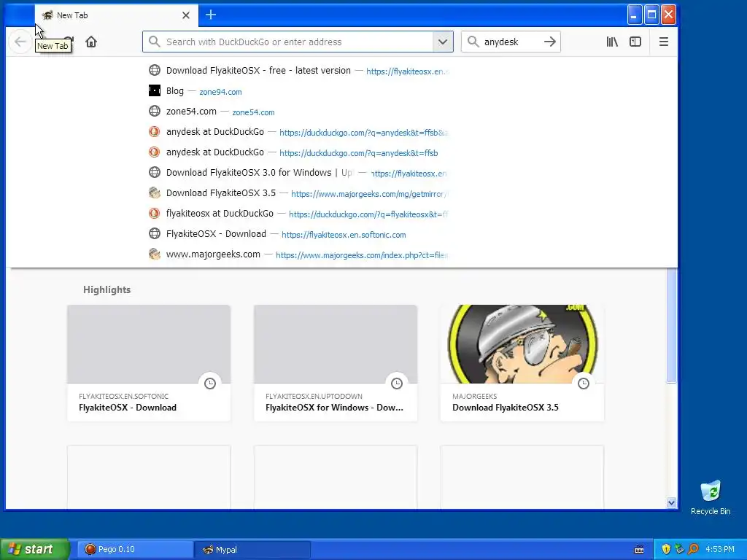Click the Highlights section heading
The image size is (747, 560).
pos(107,289)
